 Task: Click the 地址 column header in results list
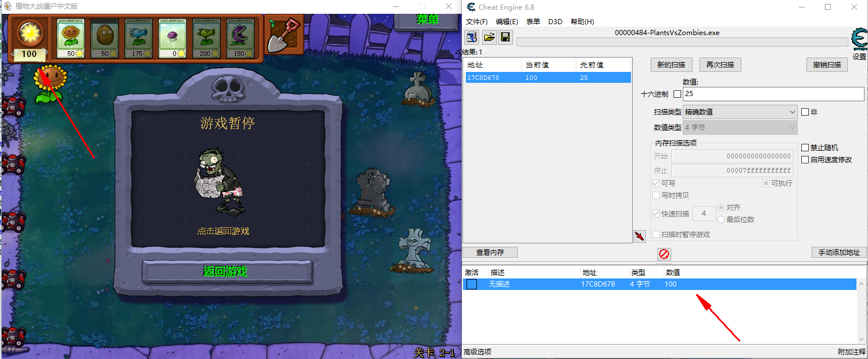tap(492, 65)
